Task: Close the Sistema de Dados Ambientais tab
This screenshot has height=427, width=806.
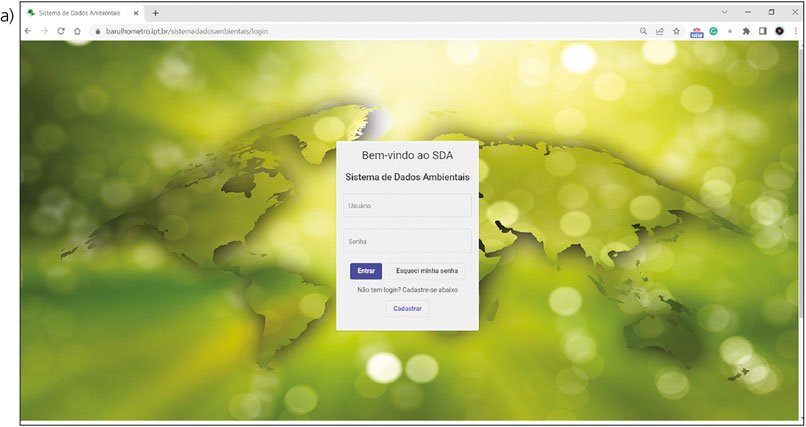Action: tap(136, 12)
